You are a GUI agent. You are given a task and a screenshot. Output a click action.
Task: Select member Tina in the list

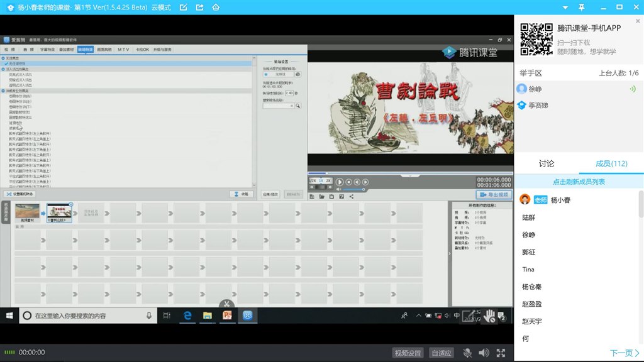coord(528,269)
